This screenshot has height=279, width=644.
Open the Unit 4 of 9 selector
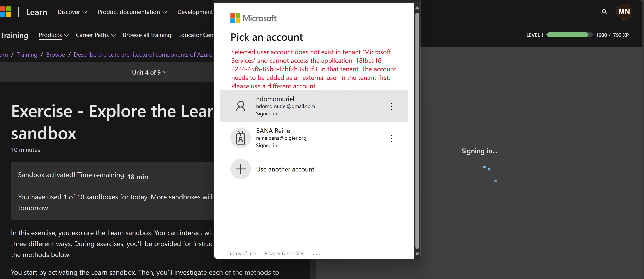click(x=150, y=72)
